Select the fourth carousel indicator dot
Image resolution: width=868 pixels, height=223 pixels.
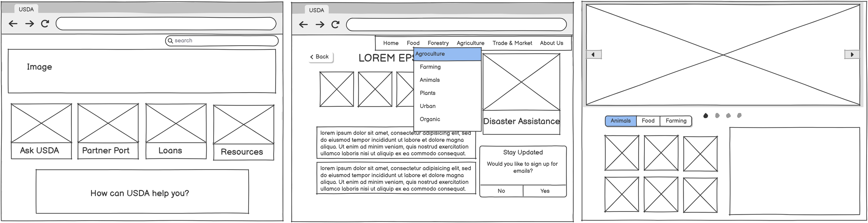click(x=739, y=115)
